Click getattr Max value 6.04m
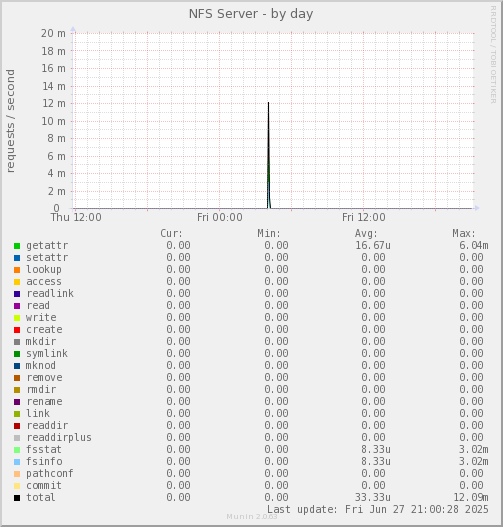 [x=474, y=246]
